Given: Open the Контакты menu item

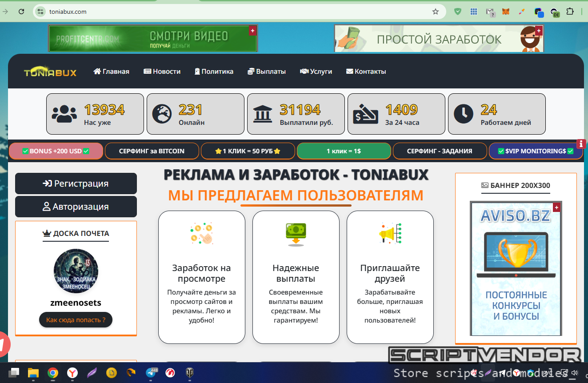Looking at the screenshot, I should [x=366, y=72].
